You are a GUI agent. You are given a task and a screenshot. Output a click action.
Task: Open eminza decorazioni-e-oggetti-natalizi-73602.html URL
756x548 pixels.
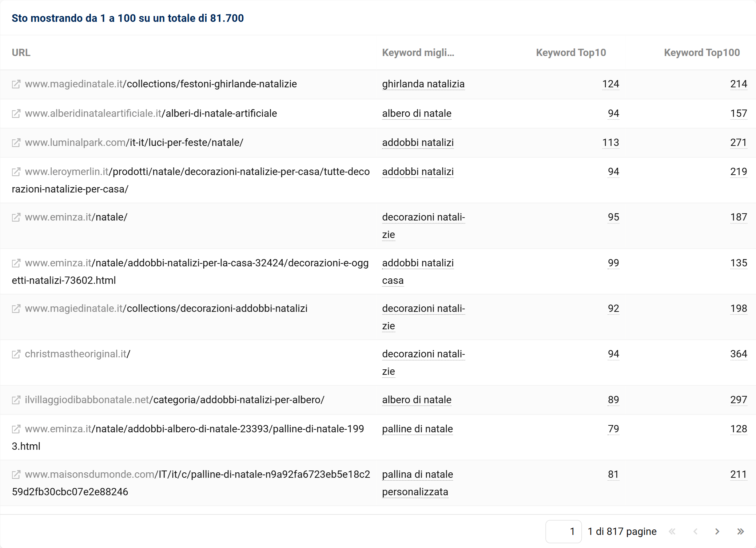[x=190, y=272]
